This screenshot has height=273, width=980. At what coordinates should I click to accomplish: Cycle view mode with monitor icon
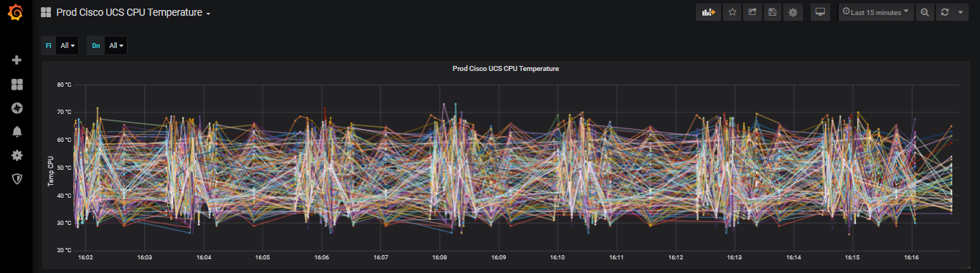(x=820, y=12)
